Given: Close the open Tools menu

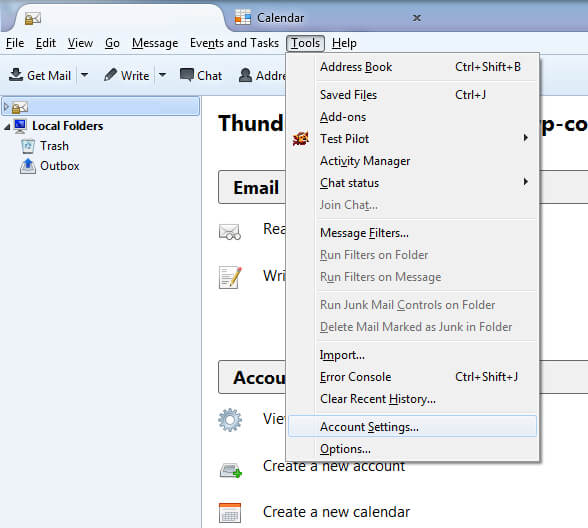Looking at the screenshot, I should click(305, 43).
